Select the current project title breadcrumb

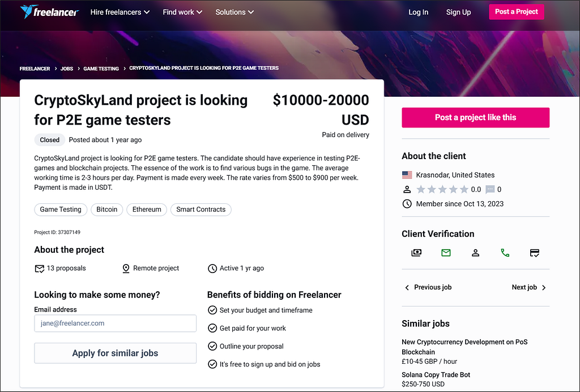point(204,68)
